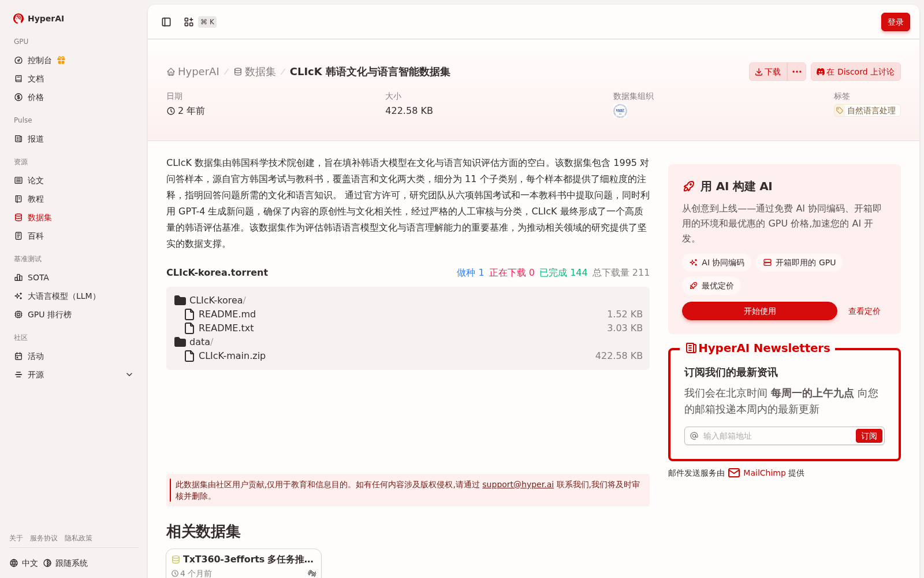Image resolution: width=924 pixels, height=578 pixels.
Task: Expand the 开源 sidebar chevron
Action: 129,375
